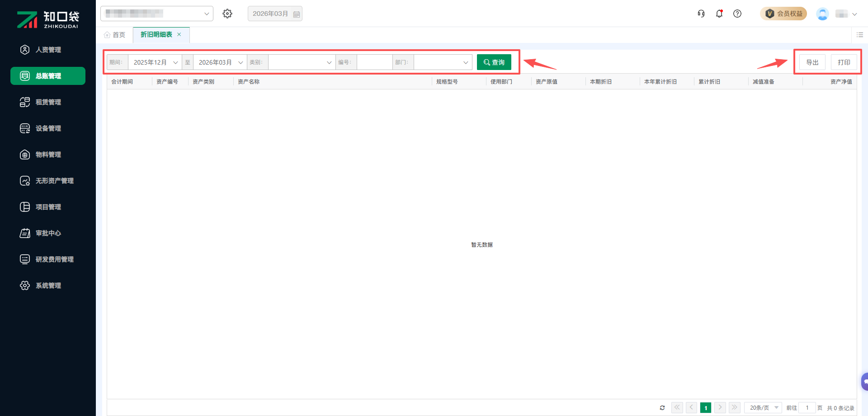Select page 1 in pagination
Image resolution: width=868 pixels, height=416 pixels.
click(x=706, y=407)
